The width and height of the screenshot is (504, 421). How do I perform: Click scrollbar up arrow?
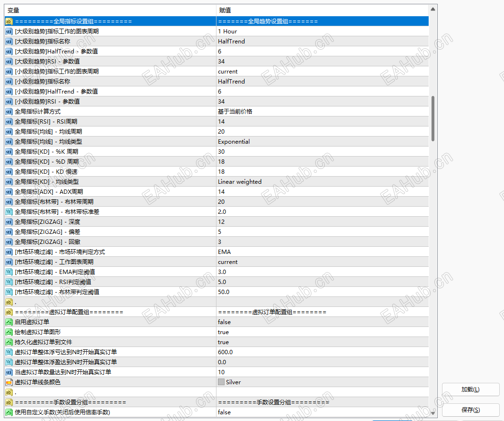(433, 10)
